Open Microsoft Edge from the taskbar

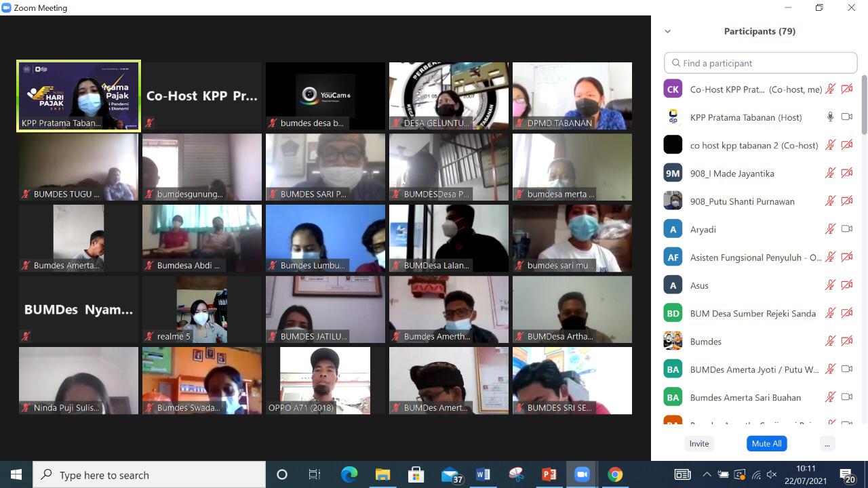[349, 474]
